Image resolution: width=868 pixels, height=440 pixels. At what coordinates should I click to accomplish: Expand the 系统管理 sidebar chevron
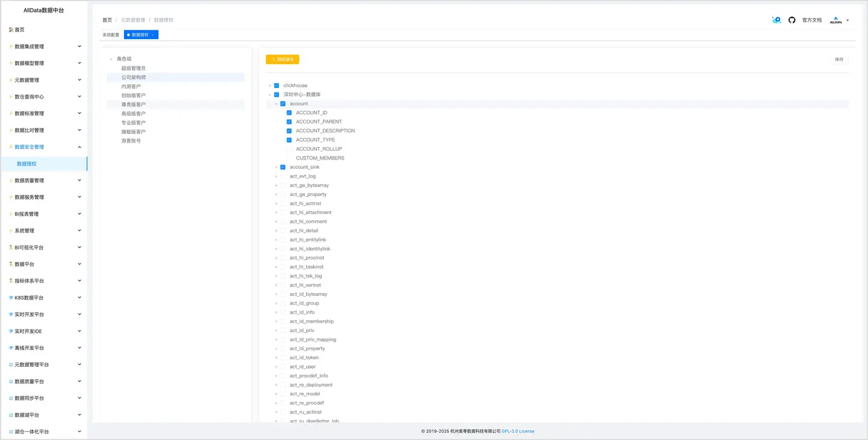[79, 231]
